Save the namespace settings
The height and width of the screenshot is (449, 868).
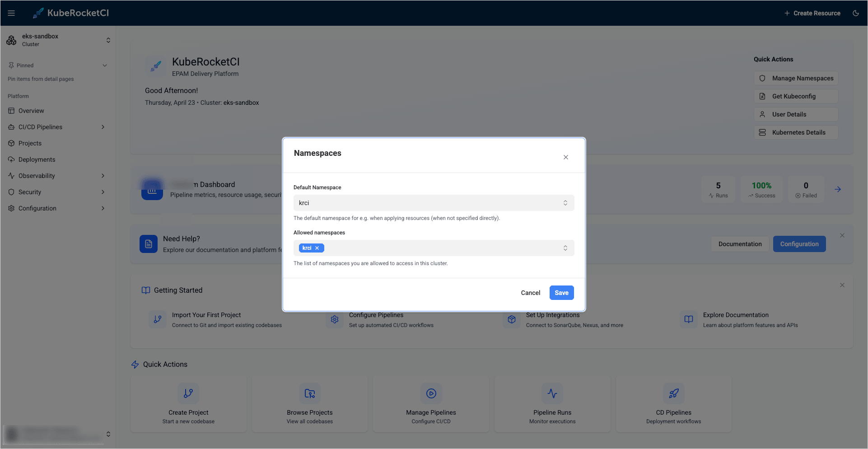tap(561, 292)
